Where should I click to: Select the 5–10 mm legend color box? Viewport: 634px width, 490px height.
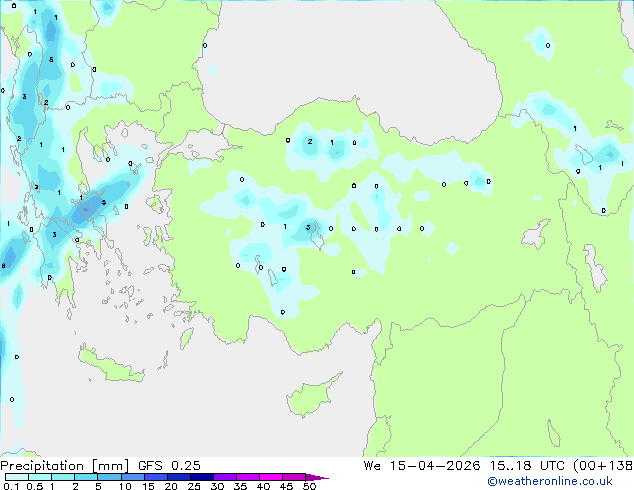(109, 477)
